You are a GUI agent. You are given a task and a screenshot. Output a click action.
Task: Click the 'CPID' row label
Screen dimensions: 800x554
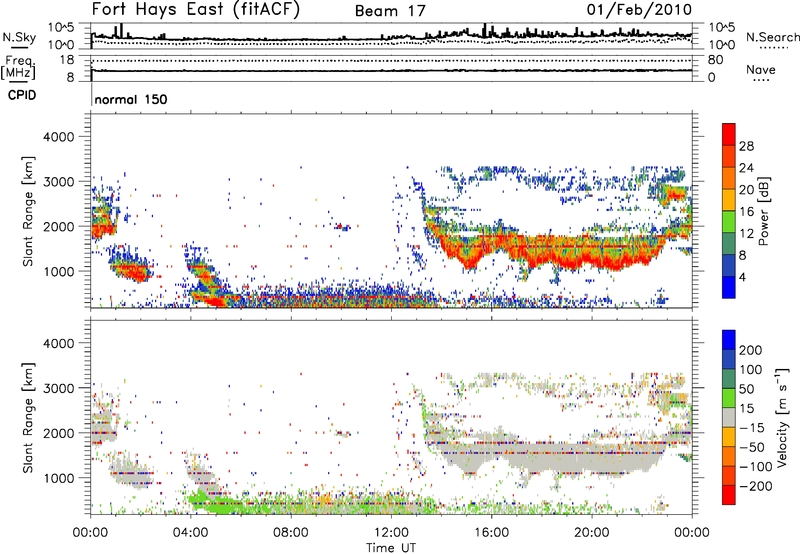(22, 95)
